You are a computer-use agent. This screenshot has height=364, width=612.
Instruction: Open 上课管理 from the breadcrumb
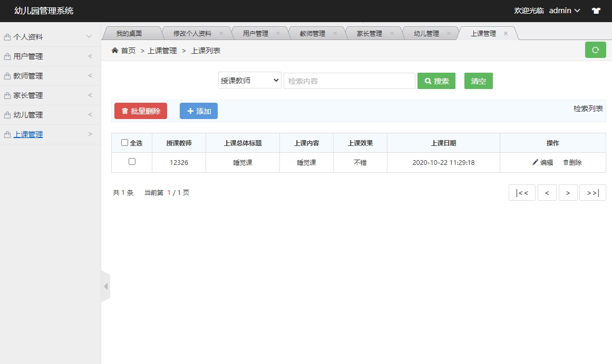[162, 51]
